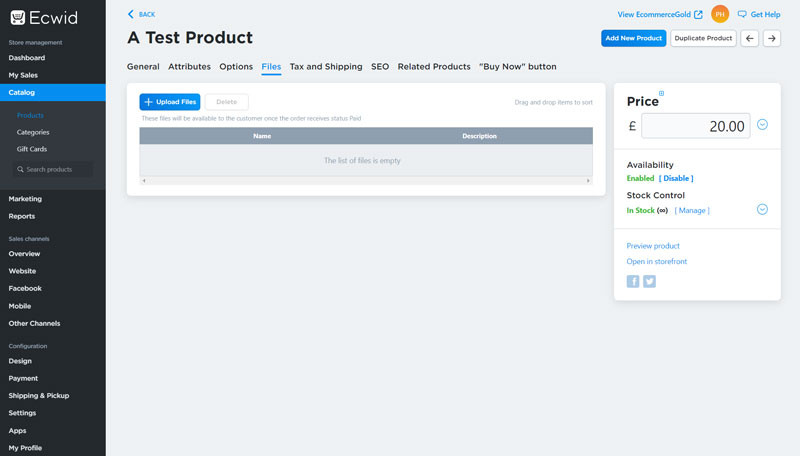Click the Manage stock link
Viewport: 800px width, 456px height.
point(692,210)
